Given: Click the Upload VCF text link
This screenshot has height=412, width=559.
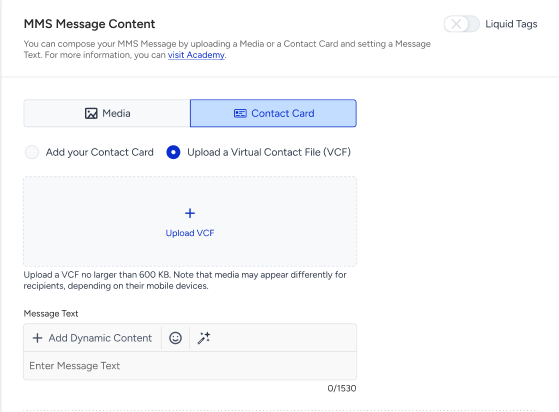Looking at the screenshot, I should point(190,233).
